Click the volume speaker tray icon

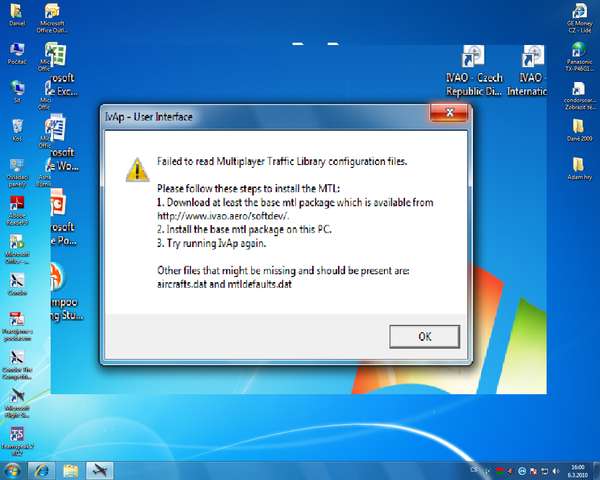point(555,471)
